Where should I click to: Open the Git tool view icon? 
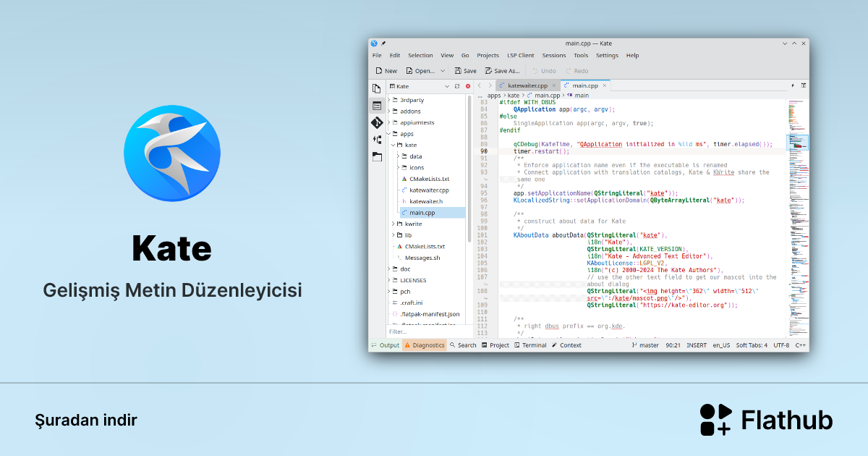[377, 122]
